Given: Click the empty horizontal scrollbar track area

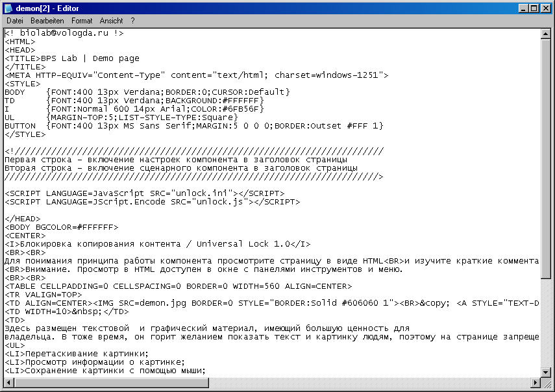Looking at the screenshot, I should coord(370,382).
